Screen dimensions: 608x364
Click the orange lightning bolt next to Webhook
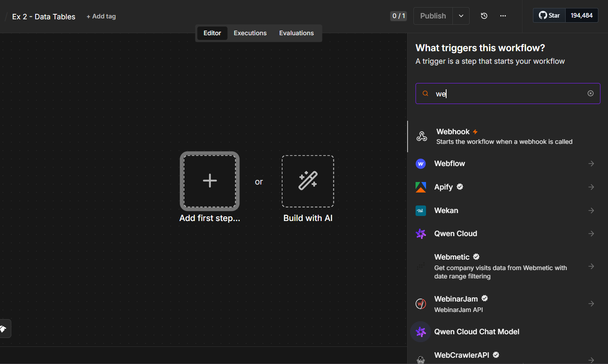click(x=475, y=132)
